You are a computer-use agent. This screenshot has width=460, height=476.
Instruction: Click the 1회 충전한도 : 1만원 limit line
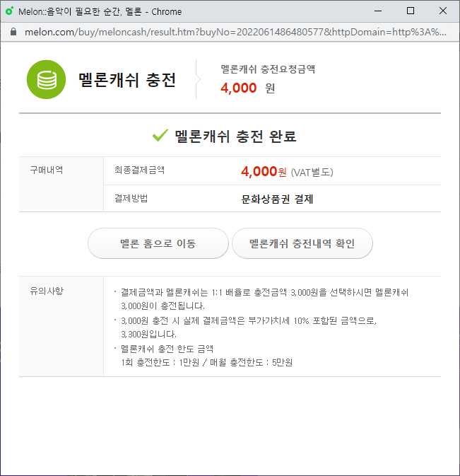[x=206, y=362]
